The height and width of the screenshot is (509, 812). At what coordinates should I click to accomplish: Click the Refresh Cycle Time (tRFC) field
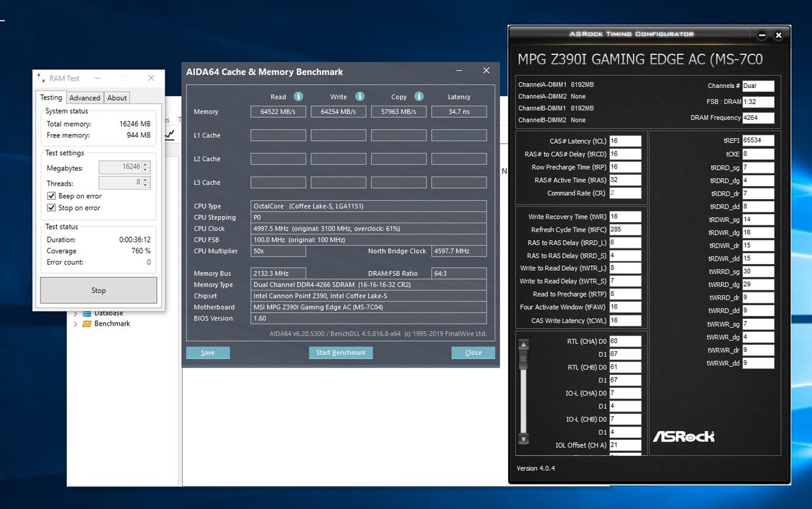[x=625, y=229]
